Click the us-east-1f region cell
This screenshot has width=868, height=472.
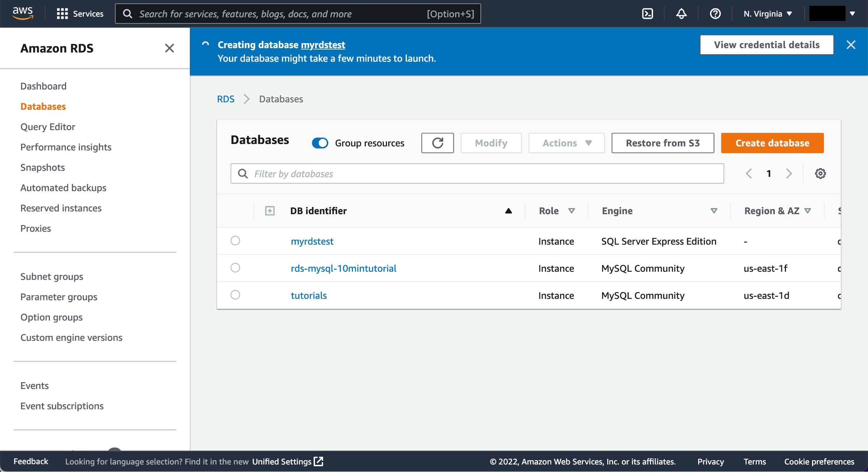coord(765,268)
